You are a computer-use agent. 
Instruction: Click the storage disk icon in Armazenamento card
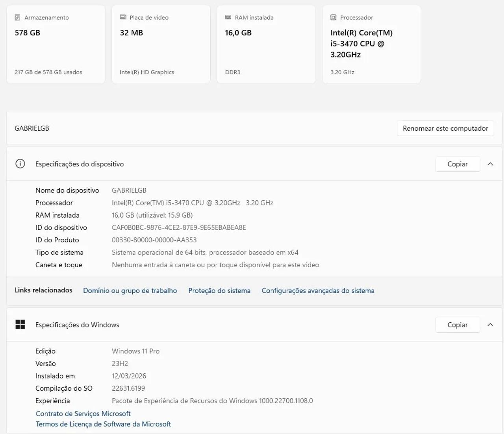17,17
